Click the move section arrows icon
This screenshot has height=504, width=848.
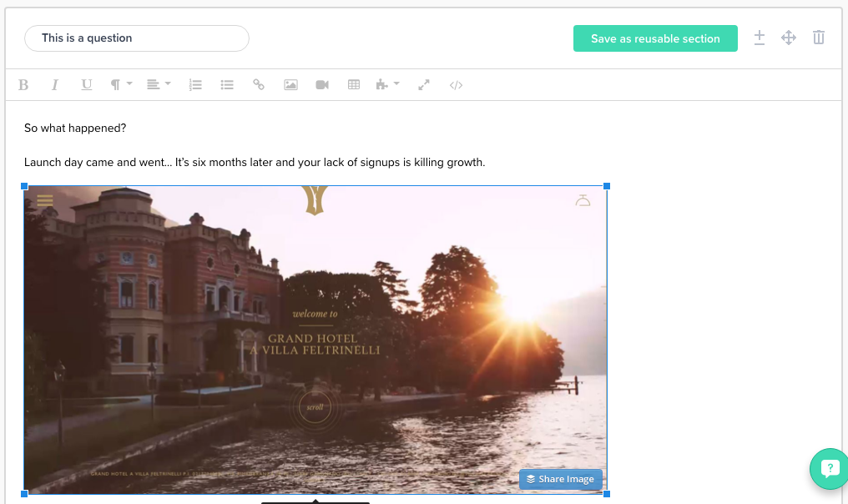point(789,38)
